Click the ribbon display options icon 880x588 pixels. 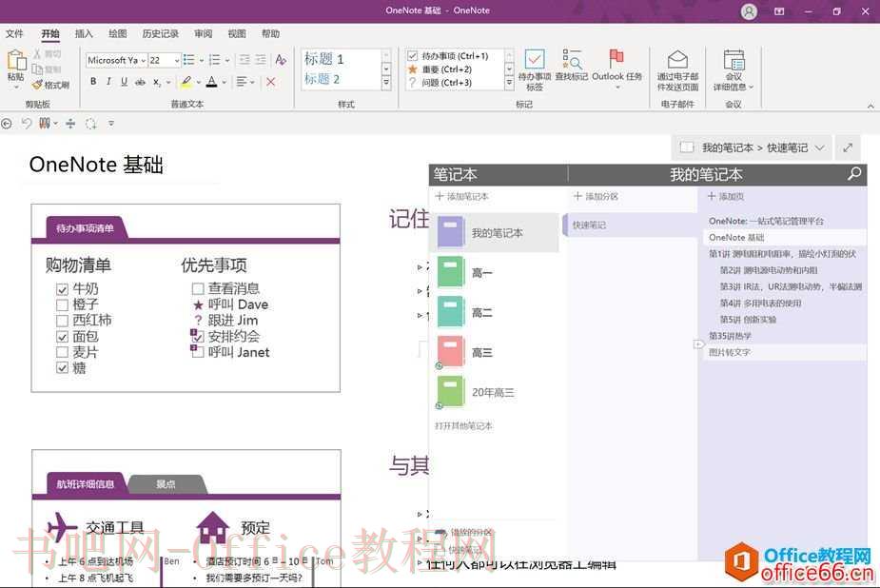pyautogui.click(x=779, y=11)
